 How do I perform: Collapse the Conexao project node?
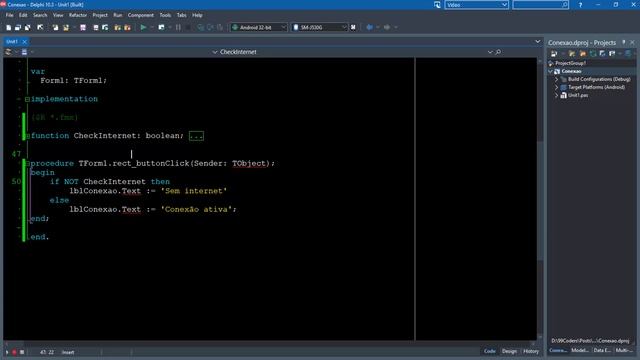(551, 71)
